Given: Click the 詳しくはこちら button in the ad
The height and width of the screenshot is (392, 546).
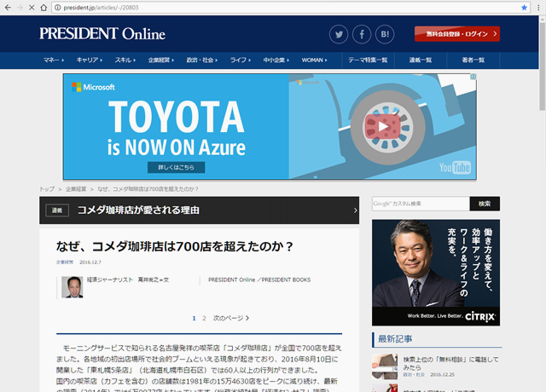Looking at the screenshot, I should pos(176,167).
